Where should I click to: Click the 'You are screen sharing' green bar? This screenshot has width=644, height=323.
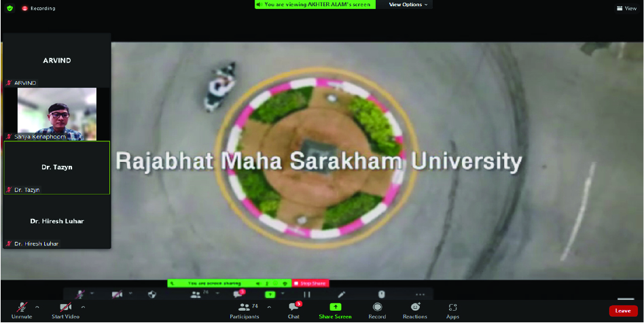pos(229,284)
